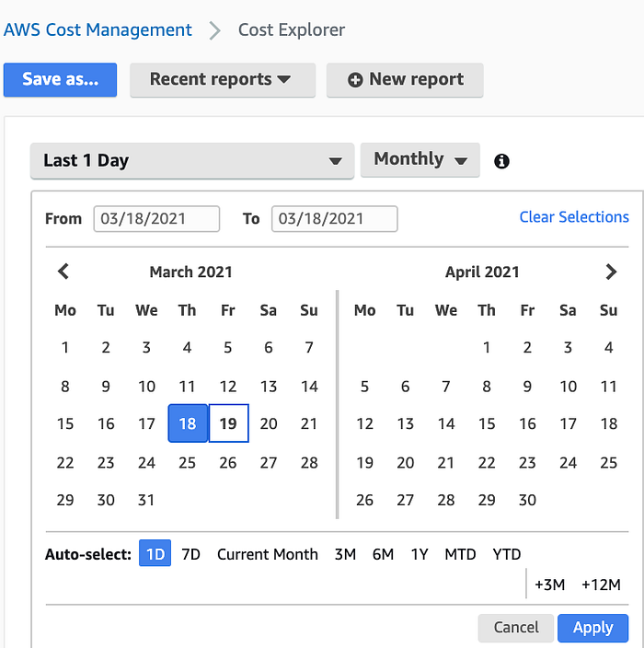The width and height of the screenshot is (644, 648).
Task: Open the AWS Cost Management breadcrumb link
Action: coord(98,29)
